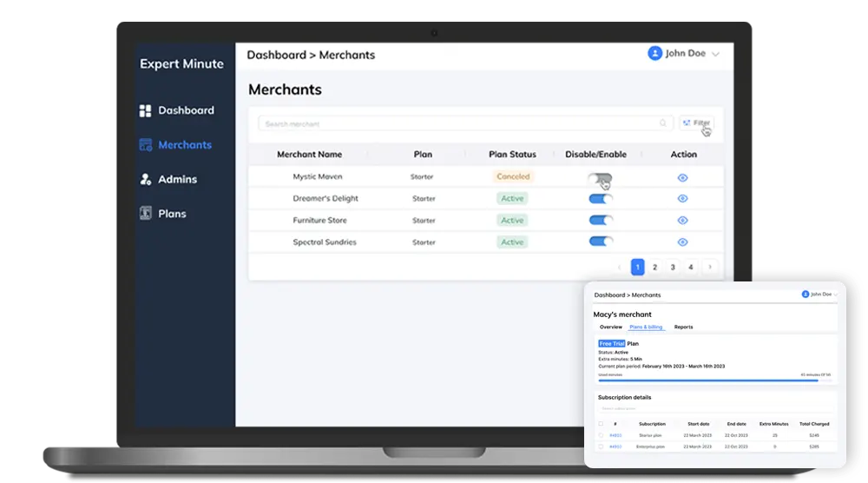Check the box for the Enterprise plan subscription row
Screen dimensions: 868x483
(x=601, y=447)
